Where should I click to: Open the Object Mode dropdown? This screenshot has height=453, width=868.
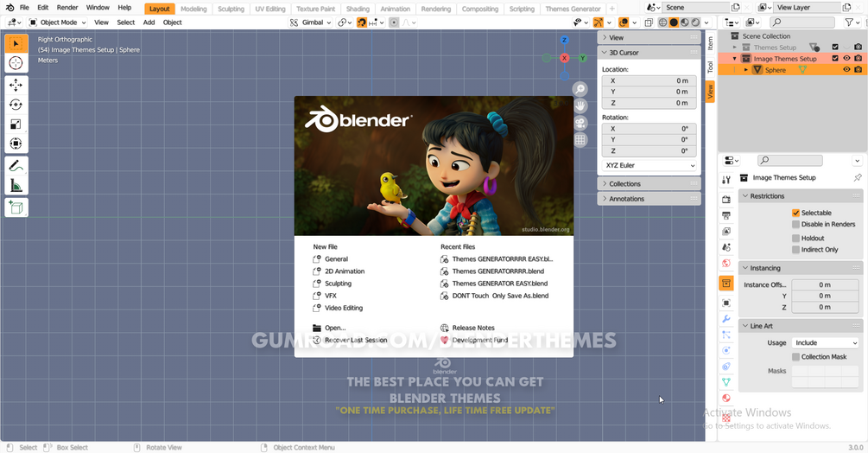58,22
